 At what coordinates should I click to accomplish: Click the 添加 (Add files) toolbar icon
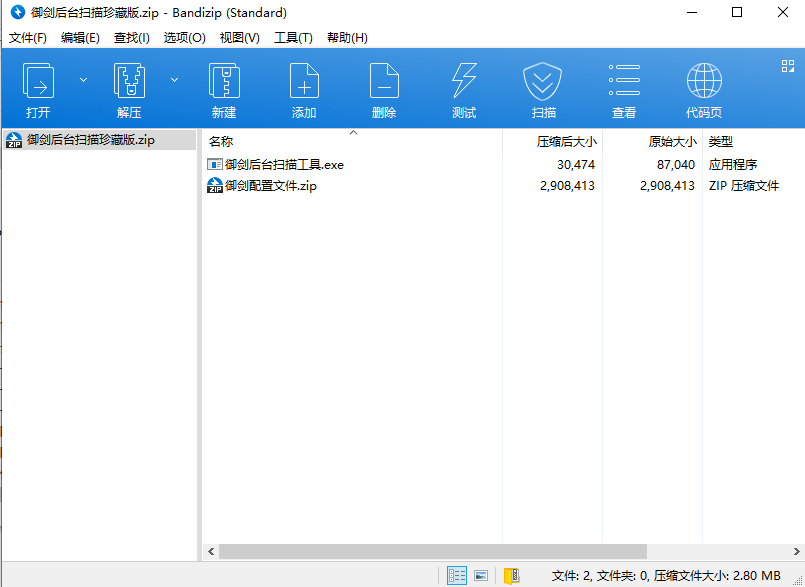pyautogui.click(x=304, y=81)
